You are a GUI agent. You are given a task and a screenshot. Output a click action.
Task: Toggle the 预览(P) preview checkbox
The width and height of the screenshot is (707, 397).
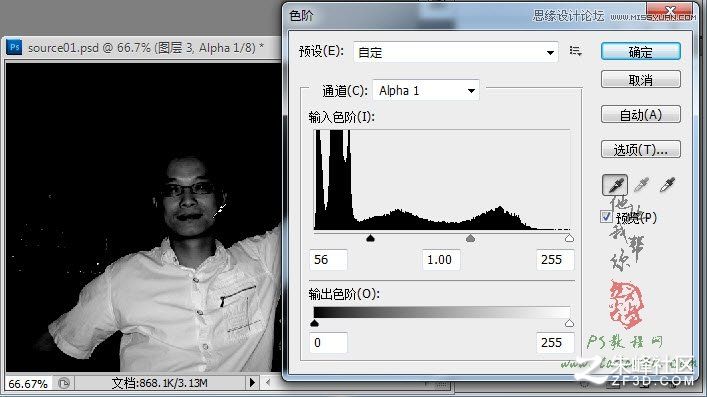pyautogui.click(x=606, y=217)
